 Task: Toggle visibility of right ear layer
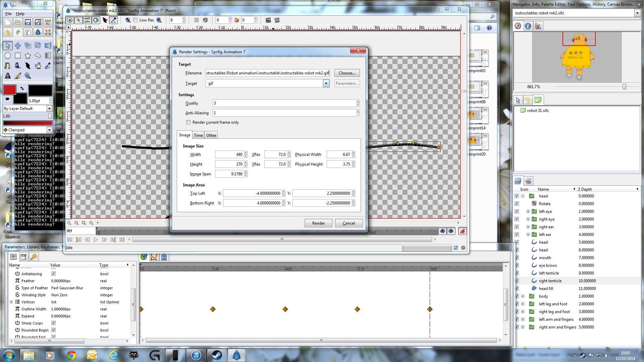point(517,227)
